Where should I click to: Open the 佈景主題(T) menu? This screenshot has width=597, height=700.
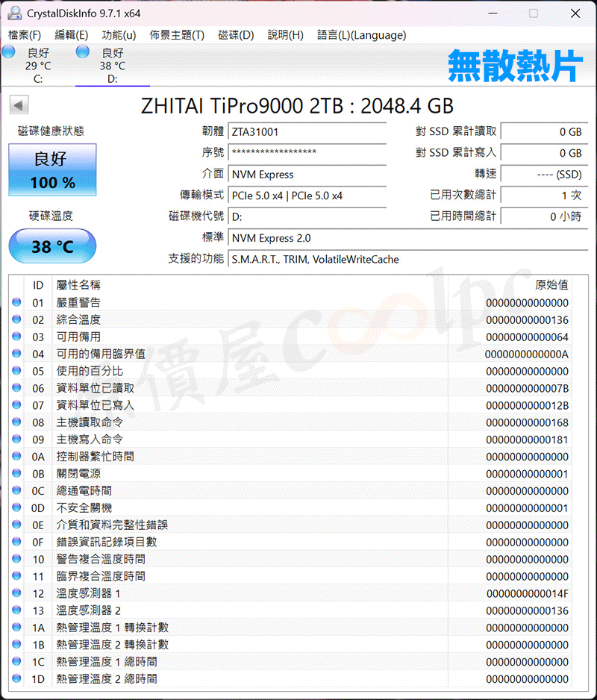click(177, 35)
